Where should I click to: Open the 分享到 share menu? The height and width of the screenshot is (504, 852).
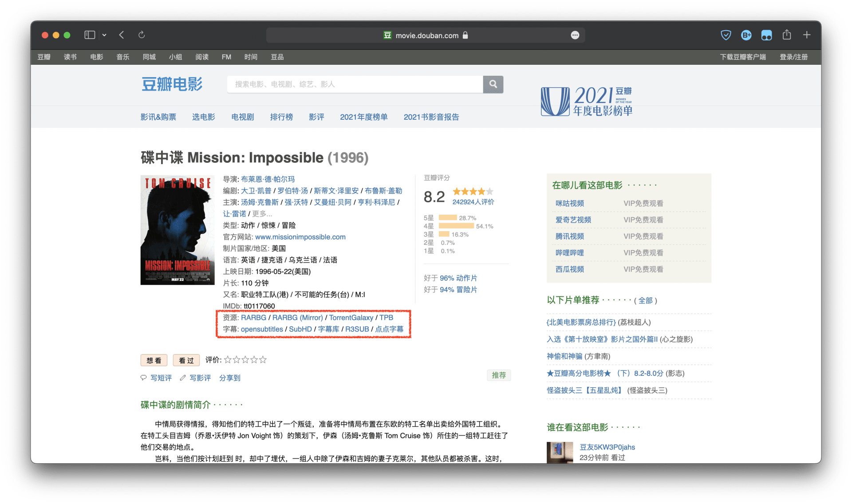[229, 378]
